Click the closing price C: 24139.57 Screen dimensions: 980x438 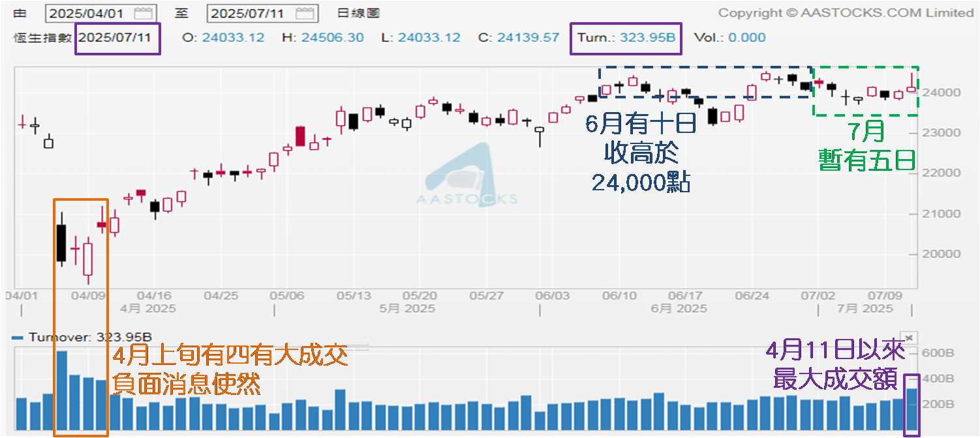pyautogui.click(x=519, y=37)
